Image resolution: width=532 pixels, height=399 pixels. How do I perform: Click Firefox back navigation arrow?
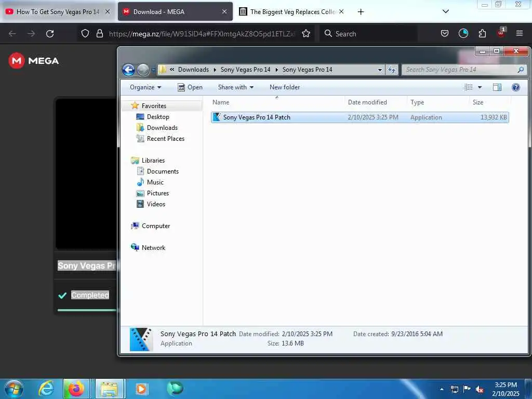pyautogui.click(x=12, y=34)
